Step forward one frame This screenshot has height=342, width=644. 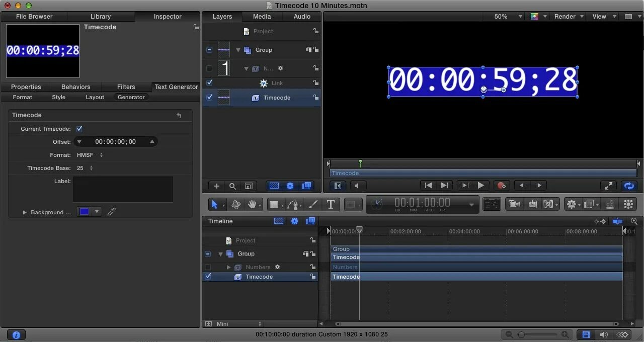click(x=538, y=186)
